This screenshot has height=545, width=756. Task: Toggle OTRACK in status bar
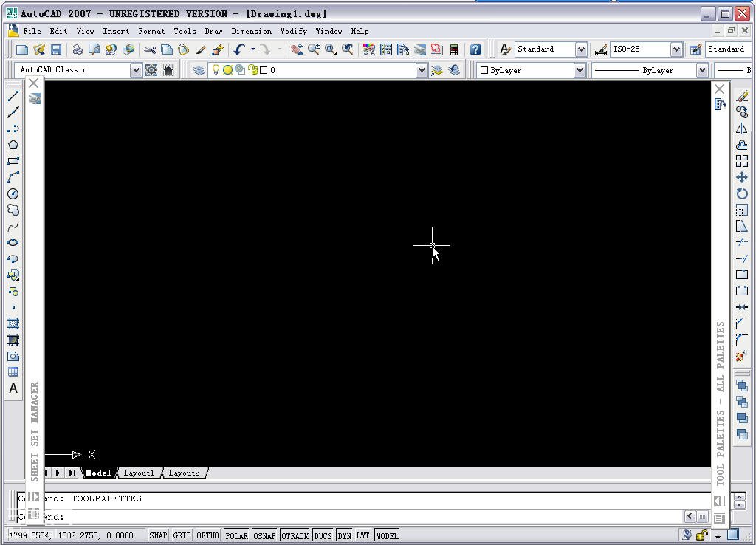(295, 536)
